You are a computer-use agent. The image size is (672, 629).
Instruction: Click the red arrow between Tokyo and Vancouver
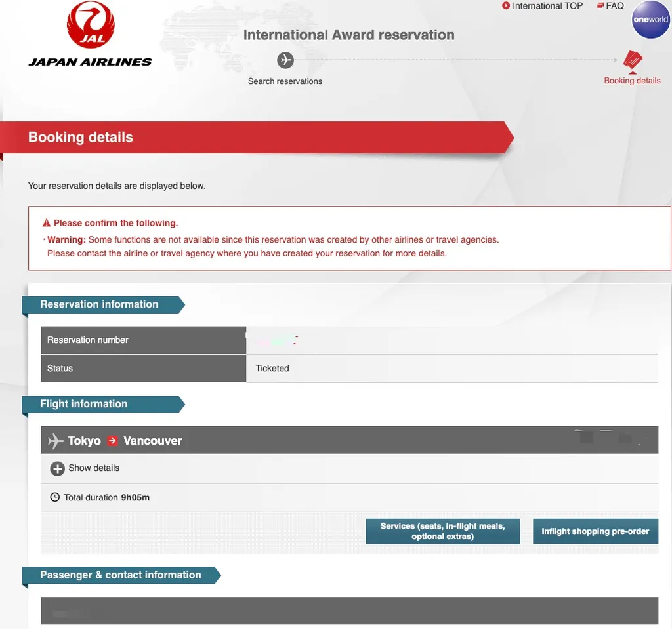[x=112, y=441]
